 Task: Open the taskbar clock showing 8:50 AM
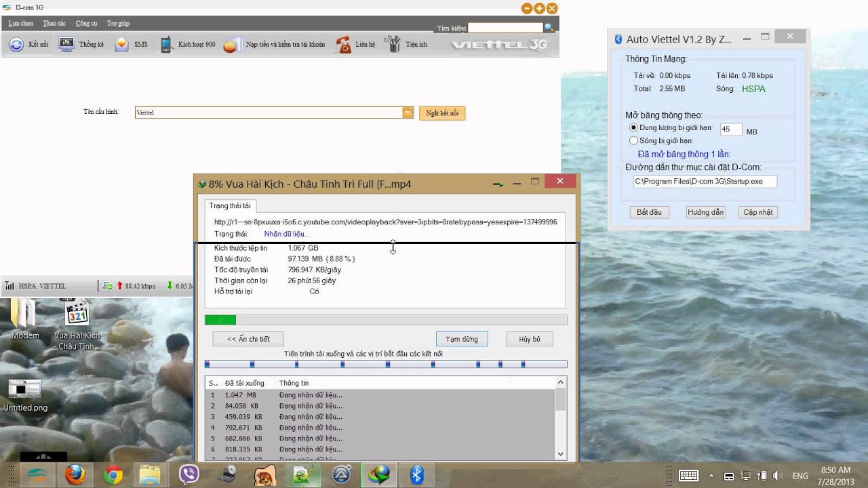point(835,475)
